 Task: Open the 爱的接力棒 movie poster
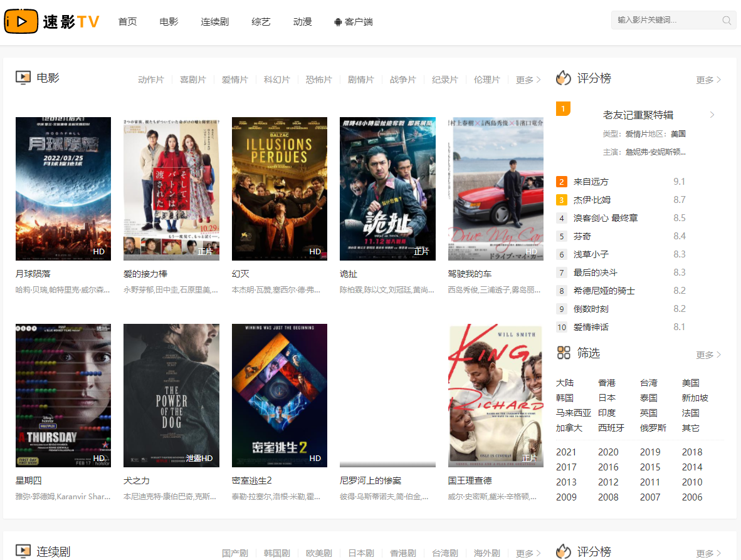171,189
